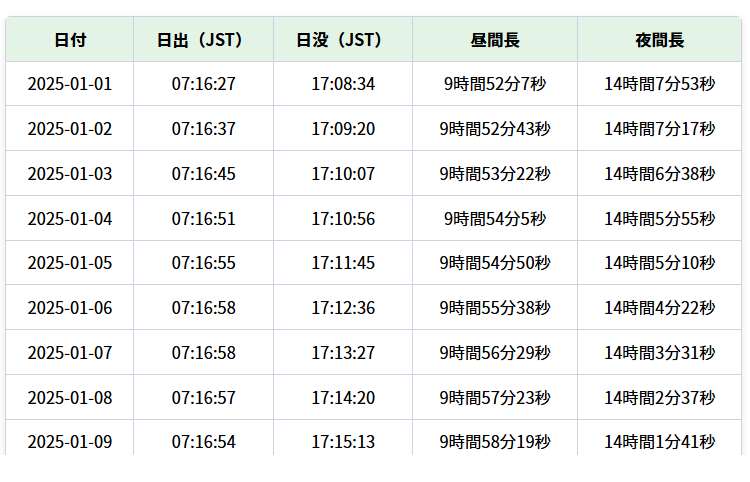Image resolution: width=750 pixels, height=482 pixels.
Task: Select the 2025-01-09 date cell
Action: click(x=70, y=442)
